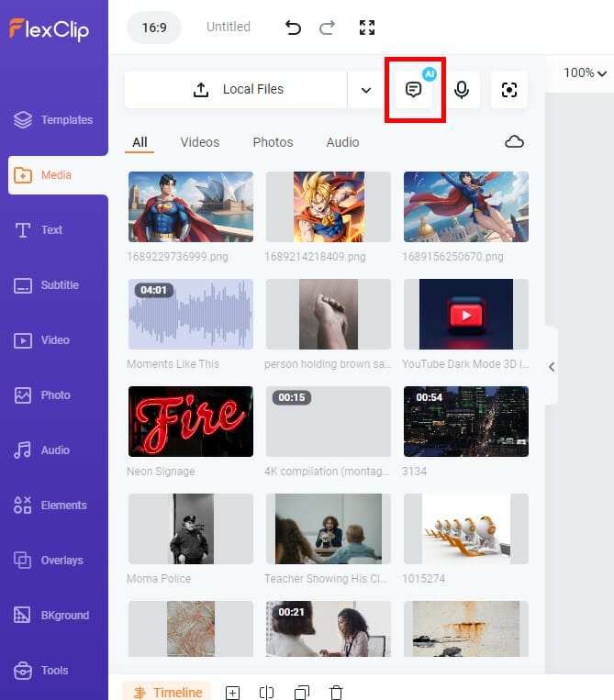
Task: Switch to the Videos tab
Action: coord(199,142)
